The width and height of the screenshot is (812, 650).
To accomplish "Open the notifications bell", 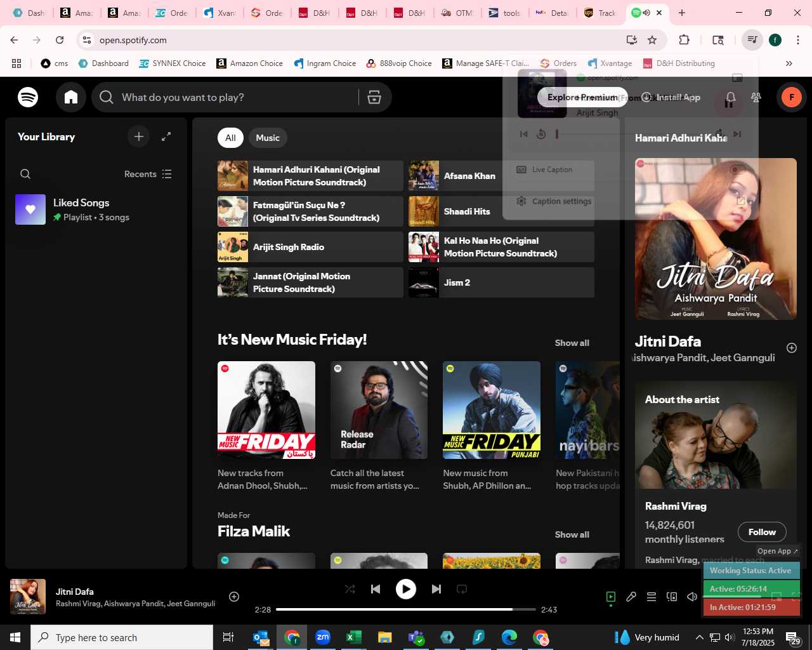I will [731, 97].
